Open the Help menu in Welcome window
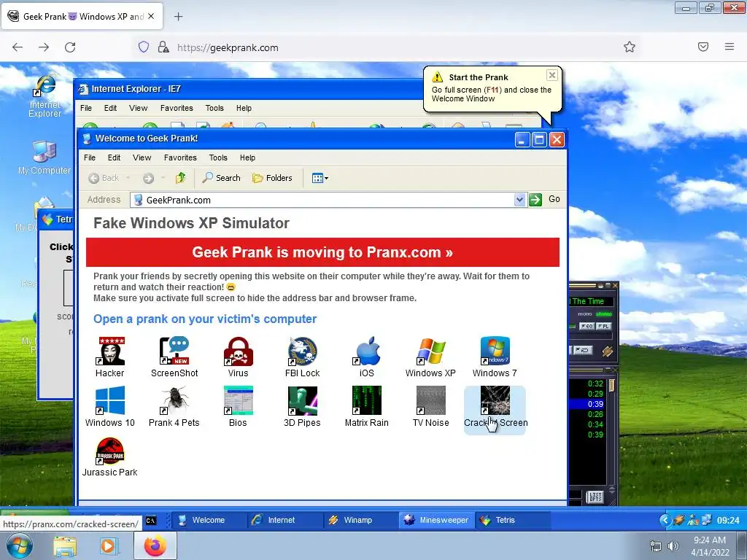 pos(247,157)
